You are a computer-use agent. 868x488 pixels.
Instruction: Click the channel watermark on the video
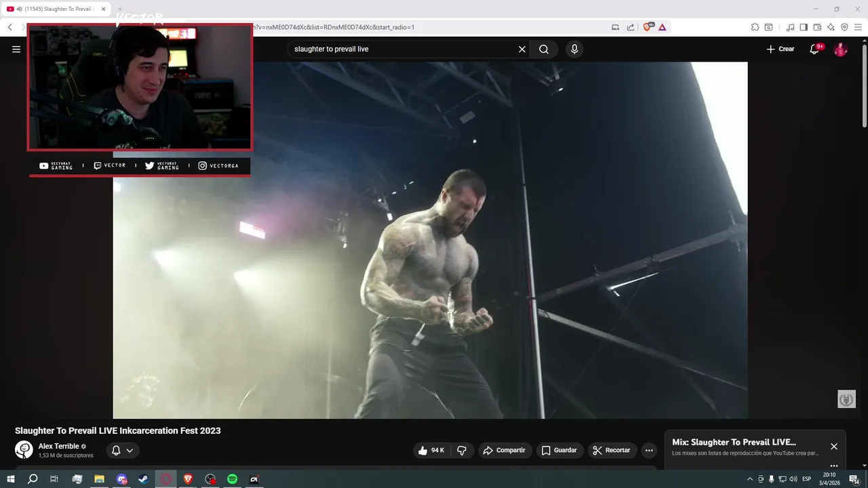coord(846,399)
